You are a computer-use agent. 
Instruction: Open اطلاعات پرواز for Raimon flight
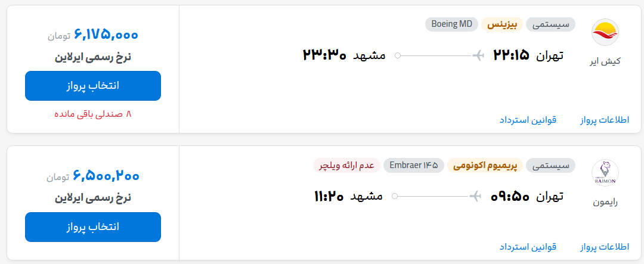(x=605, y=247)
